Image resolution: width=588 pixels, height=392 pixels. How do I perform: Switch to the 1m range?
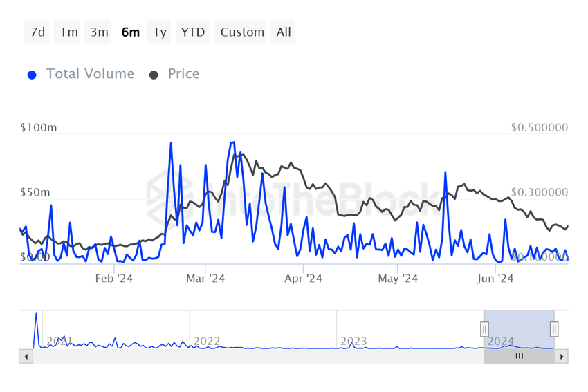(68, 32)
